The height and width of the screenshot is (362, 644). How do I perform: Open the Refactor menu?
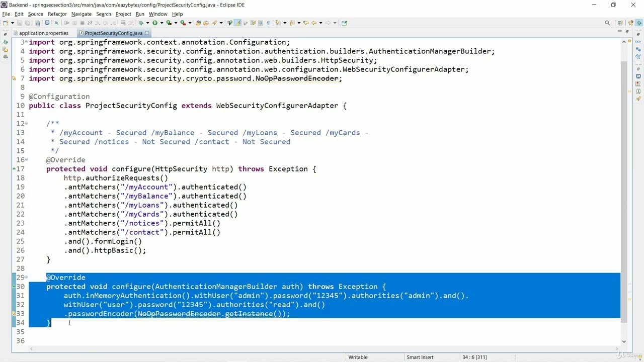57,14
